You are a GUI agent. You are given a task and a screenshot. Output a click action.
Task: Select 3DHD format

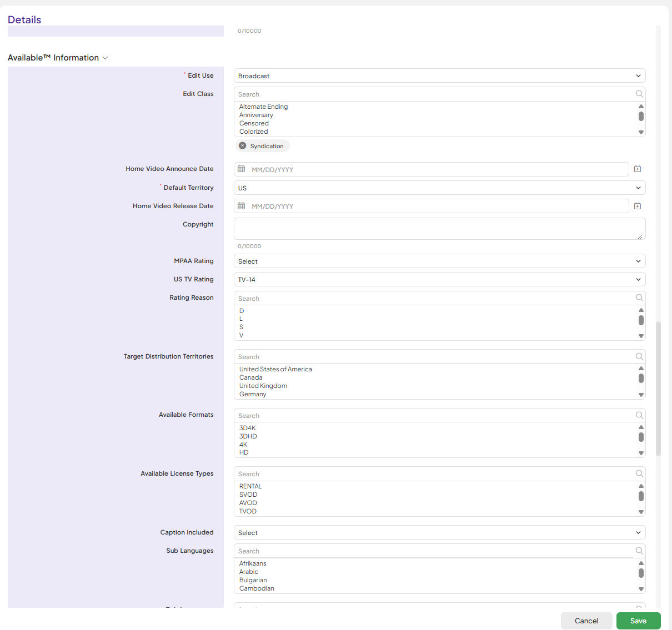(x=248, y=436)
